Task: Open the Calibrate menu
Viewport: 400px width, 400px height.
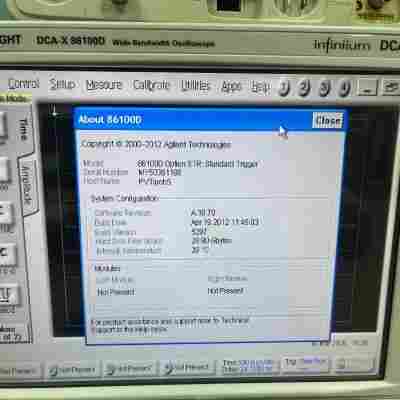Action: (151, 85)
